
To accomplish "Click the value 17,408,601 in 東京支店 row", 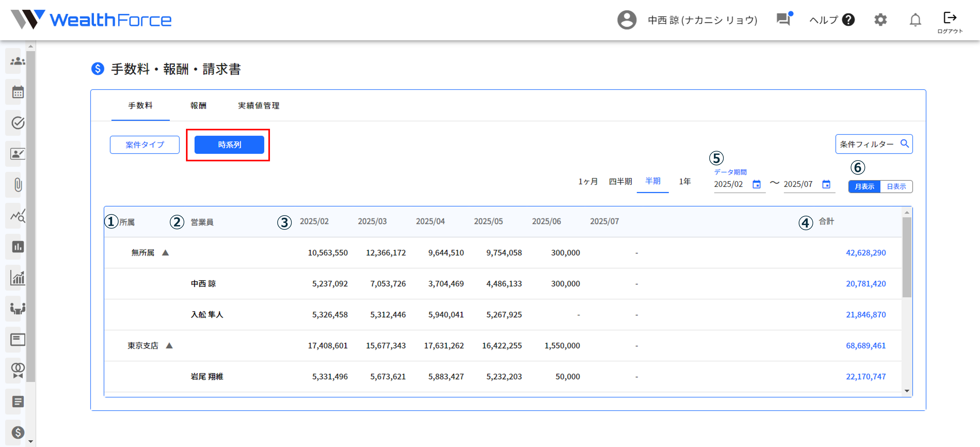I will 328,346.
